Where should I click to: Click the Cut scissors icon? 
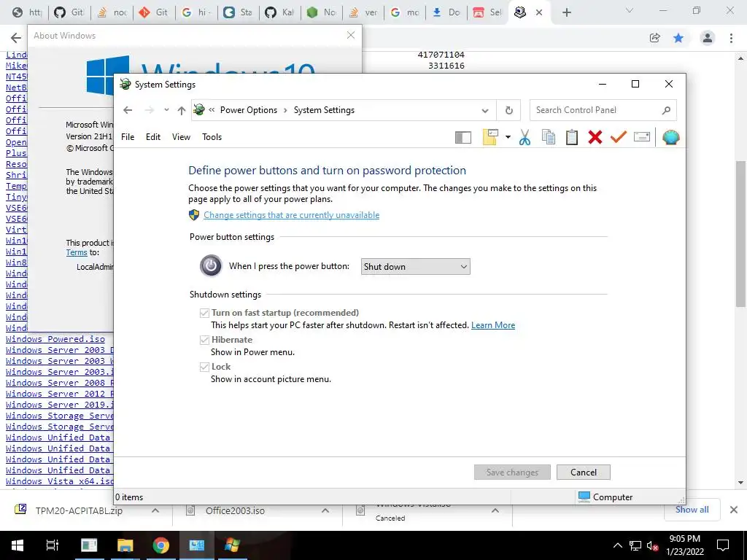tap(525, 137)
